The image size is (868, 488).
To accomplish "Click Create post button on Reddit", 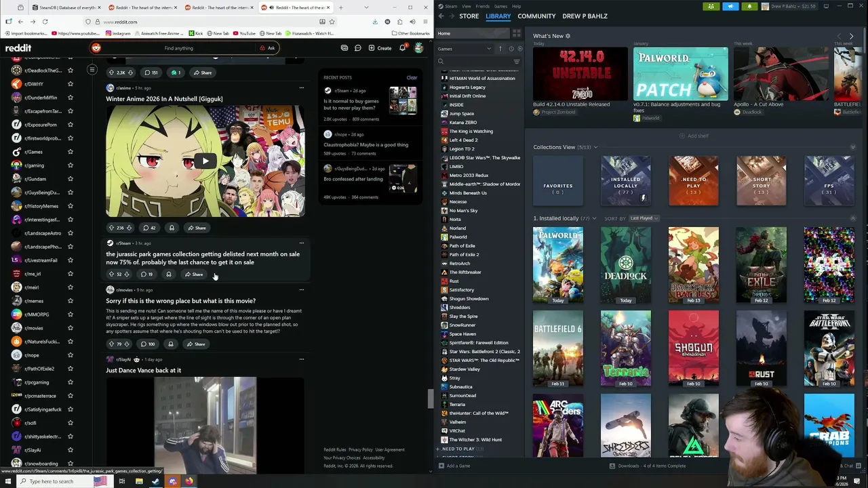I will [x=380, y=48].
